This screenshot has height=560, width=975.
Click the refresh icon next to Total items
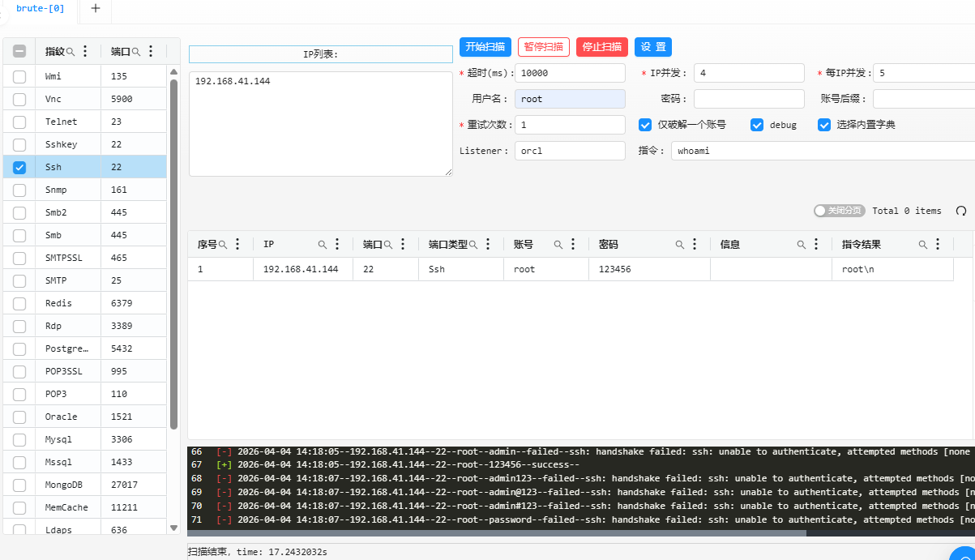click(x=961, y=211)
